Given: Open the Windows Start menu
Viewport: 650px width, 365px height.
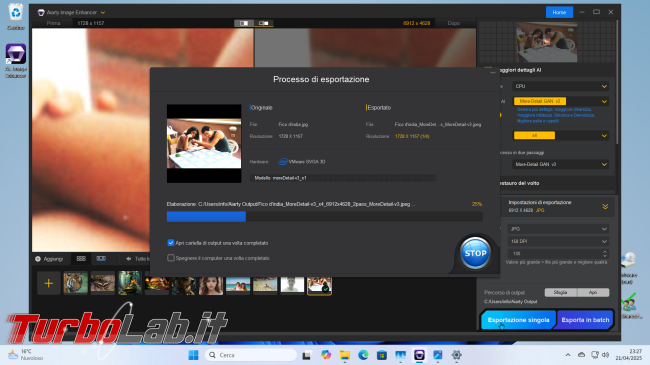Looking at the screenshot, I should point(193,355).
